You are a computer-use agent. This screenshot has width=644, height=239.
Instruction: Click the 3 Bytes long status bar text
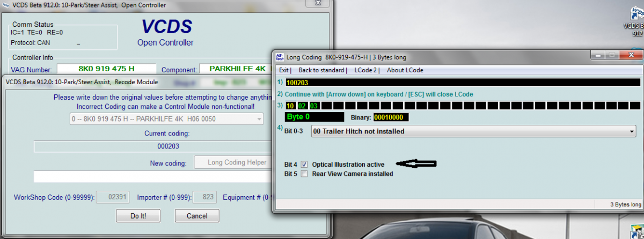(x=625, y=204)
